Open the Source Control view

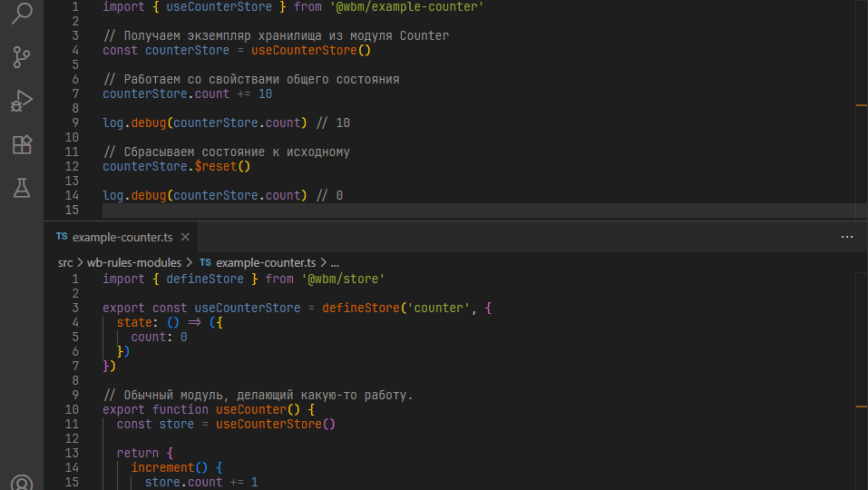click(22, 57)
